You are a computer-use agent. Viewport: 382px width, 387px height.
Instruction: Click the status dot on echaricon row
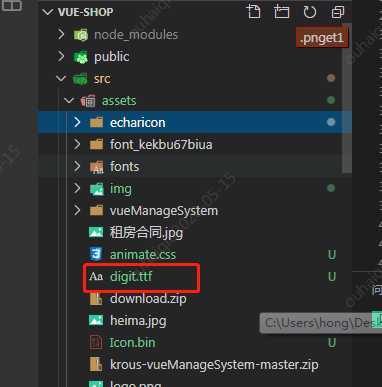point(331,122)
